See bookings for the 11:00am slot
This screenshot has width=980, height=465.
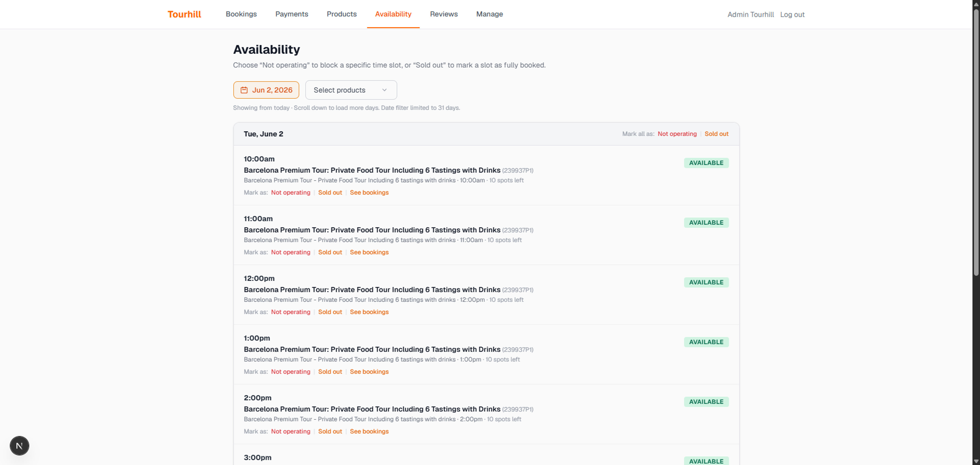369,252
